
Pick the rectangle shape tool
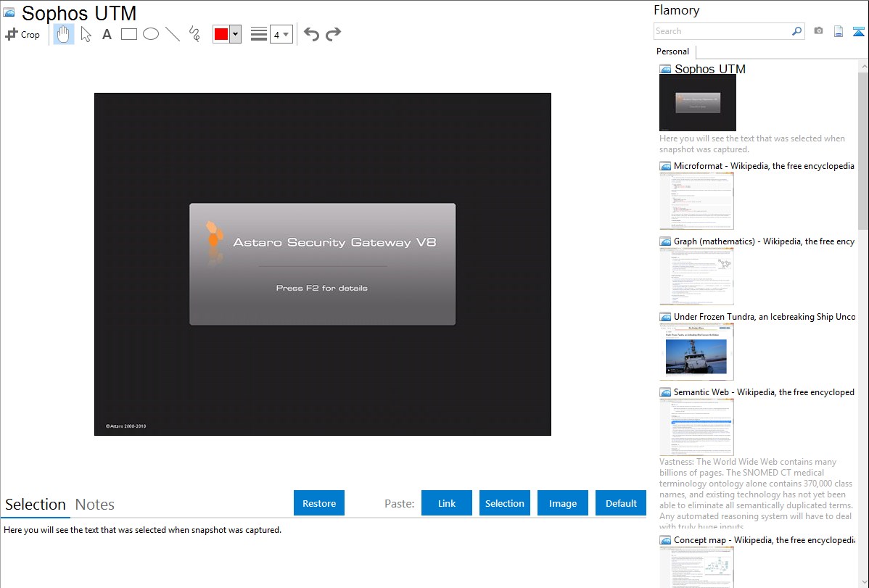point(128,34)
